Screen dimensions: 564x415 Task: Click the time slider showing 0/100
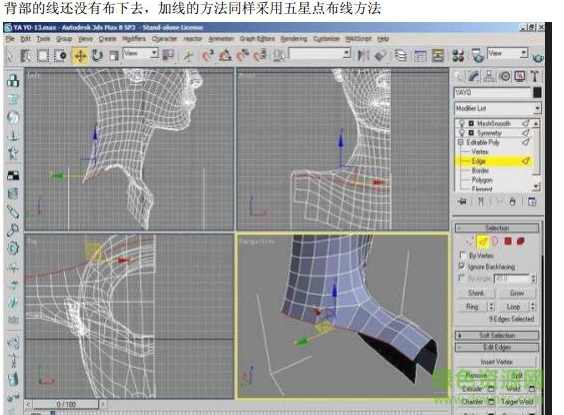tap(66, 404)
